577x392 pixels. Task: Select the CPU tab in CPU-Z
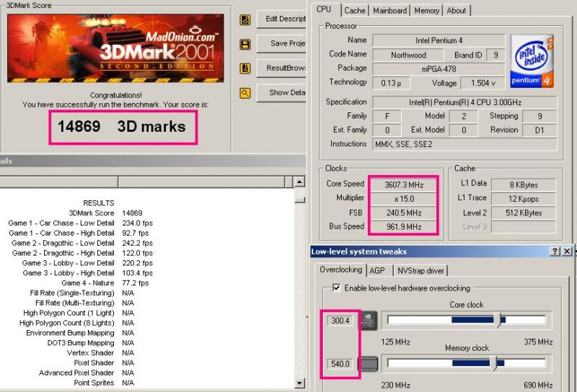coord(324,9)
